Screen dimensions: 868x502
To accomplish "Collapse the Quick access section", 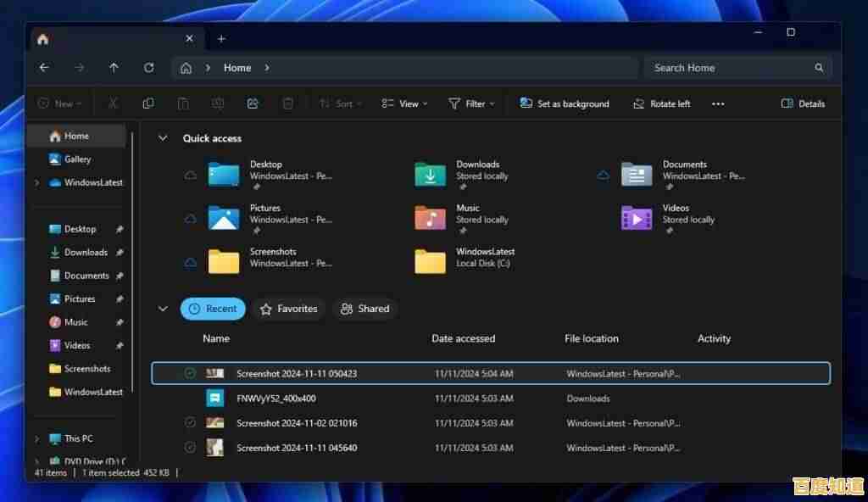I will 163,138.
